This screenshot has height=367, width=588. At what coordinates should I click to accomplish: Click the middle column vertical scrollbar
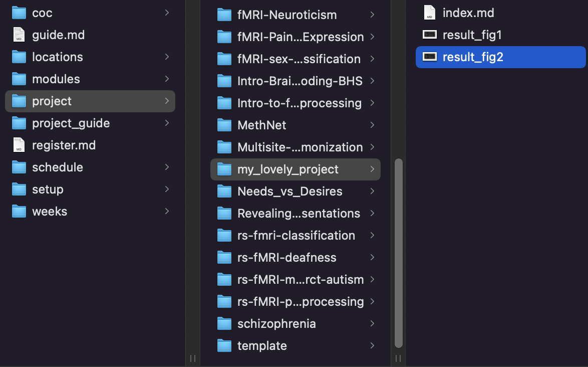pos(399,253)
